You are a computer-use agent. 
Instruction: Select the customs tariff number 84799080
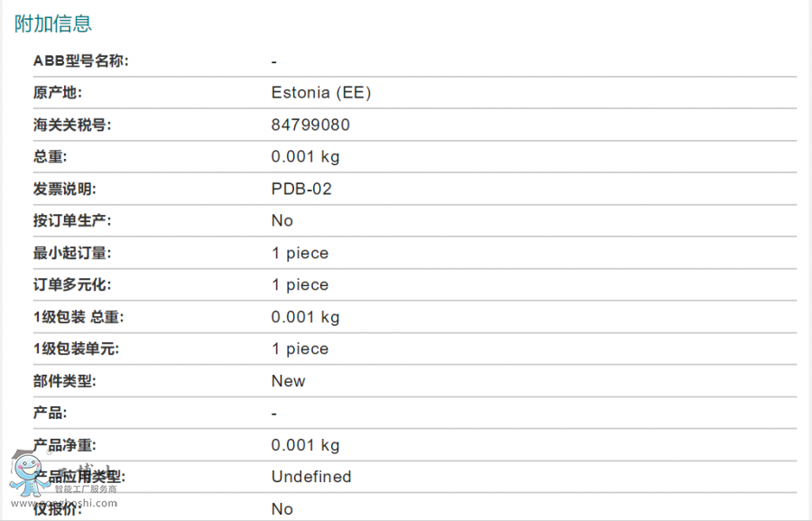click(x=310, y=125)
